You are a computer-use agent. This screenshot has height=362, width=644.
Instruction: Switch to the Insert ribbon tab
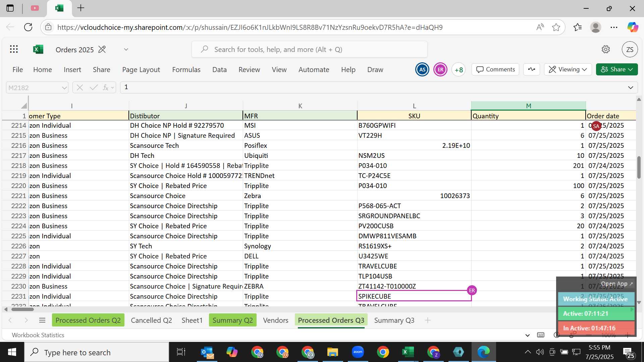(x=72, y=69)
